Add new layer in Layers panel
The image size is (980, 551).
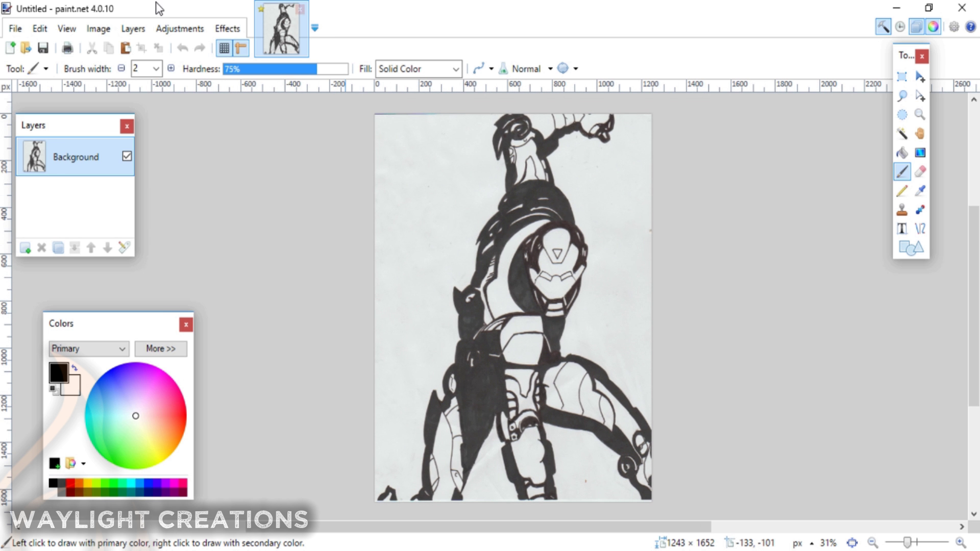click(x=25, y=248)
